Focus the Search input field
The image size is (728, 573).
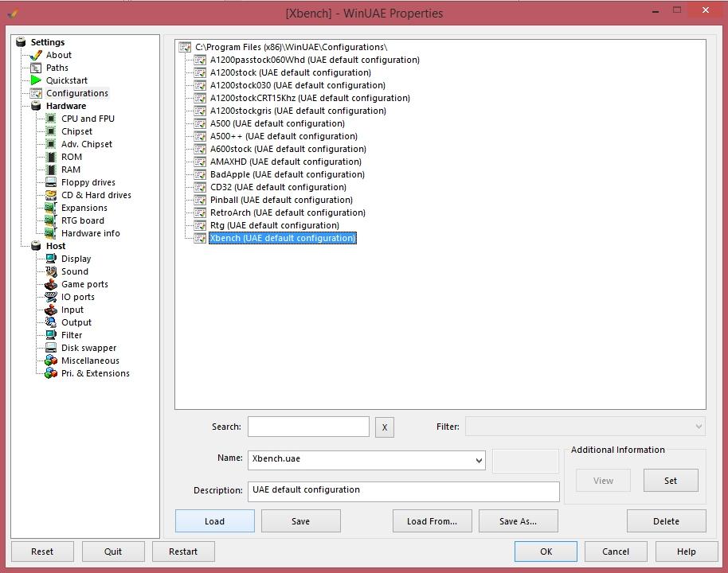coord(308,427)
